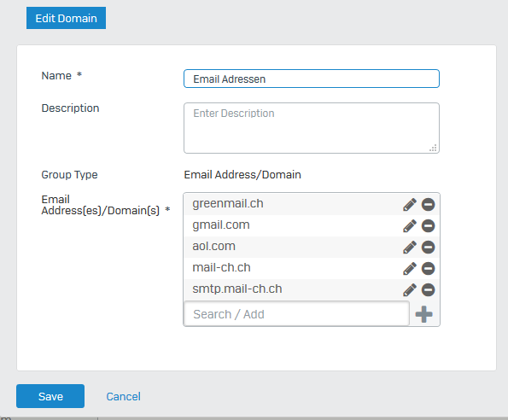Image resolution: width=508 pixels, height=420 pixels.
Task: Edit the mail-ch.ch entry with pencil icon
Action: click(410, 269)
